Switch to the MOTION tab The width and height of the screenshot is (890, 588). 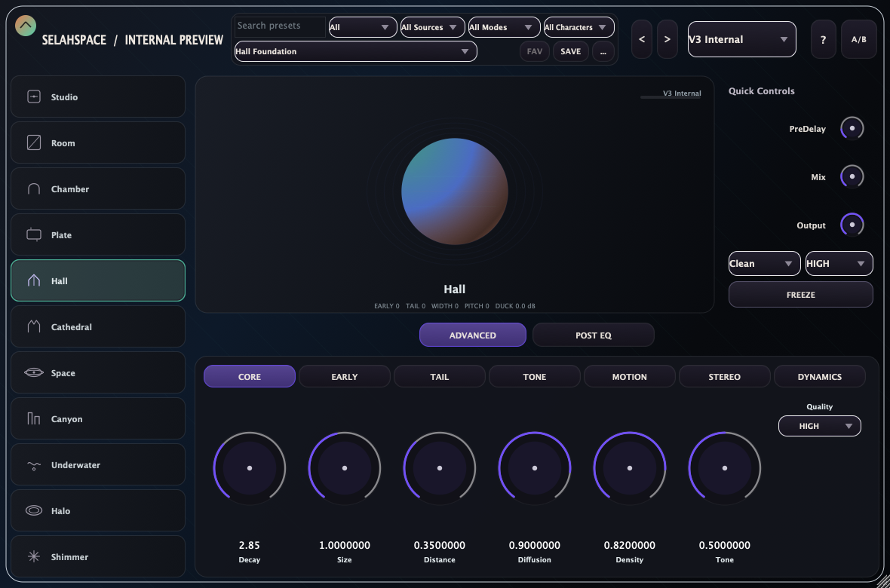coord(630,376)
